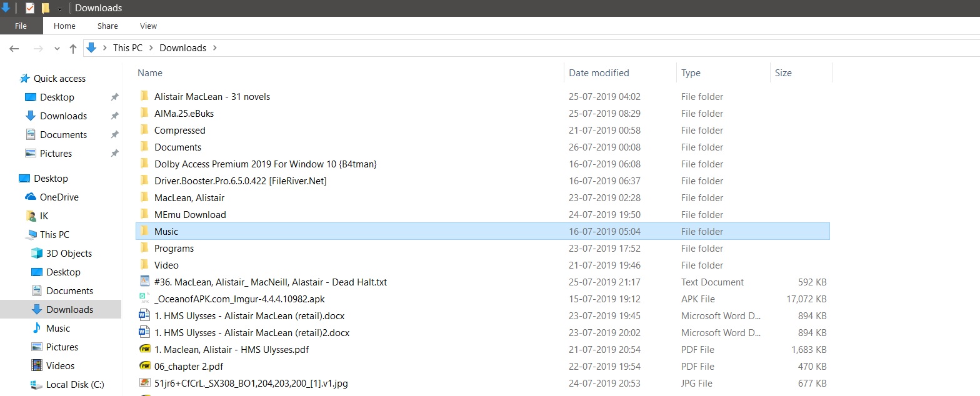The image size is (980, 396).
Task: Select This PC in the navigation pane
Action: coord(54,235)
